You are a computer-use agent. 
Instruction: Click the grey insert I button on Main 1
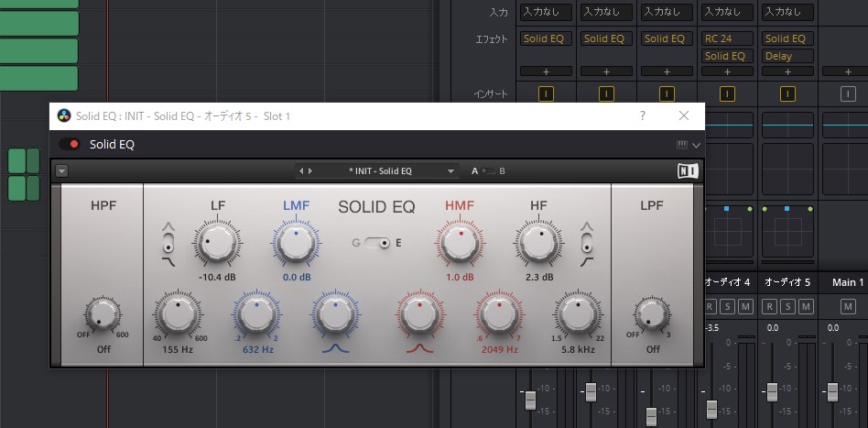tap(848, 94)
